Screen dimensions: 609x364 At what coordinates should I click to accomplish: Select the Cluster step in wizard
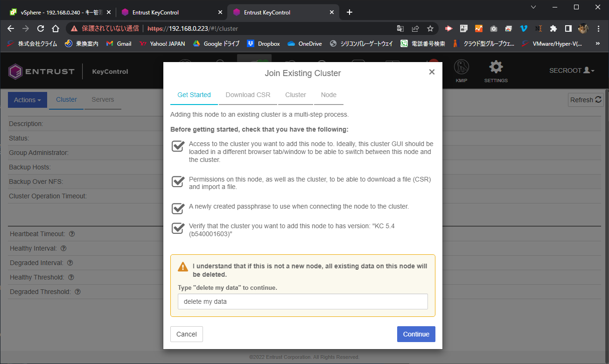tap(295, 95)
